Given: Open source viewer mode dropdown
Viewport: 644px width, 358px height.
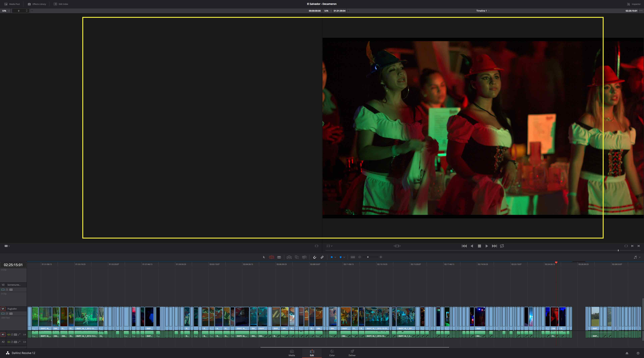Looking at the screenshot, I should click(x=7, y=246).
